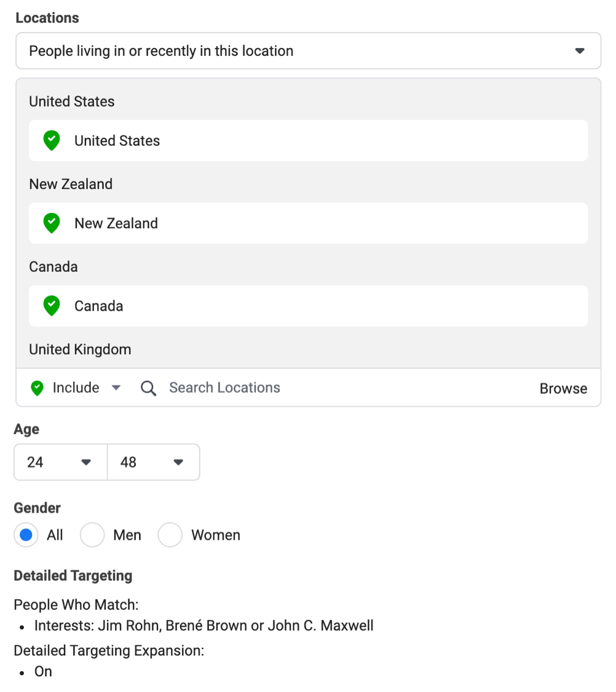616x692 pixels.
Task: Click the magnifying glass search icon
Action: click(x=148, y=388)
